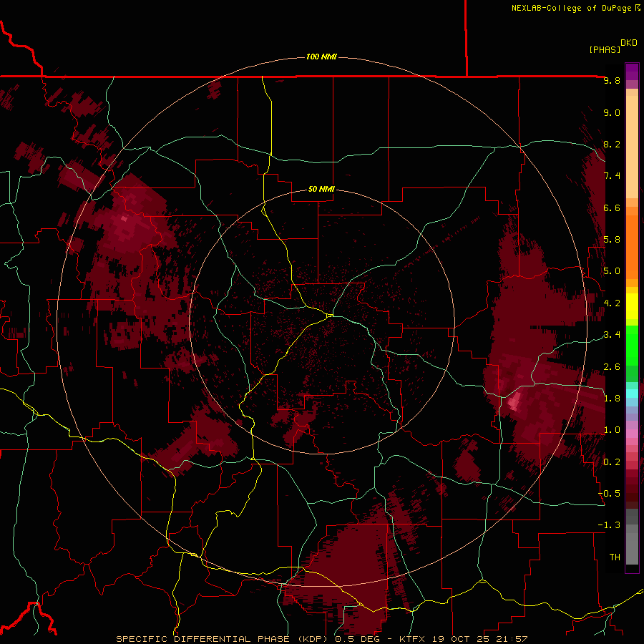Click the SPECIFIC DIFFERENTIAL PHASE (KDP) caption text
The height and width of the screenshot is (644, 644).
(224, 639)
